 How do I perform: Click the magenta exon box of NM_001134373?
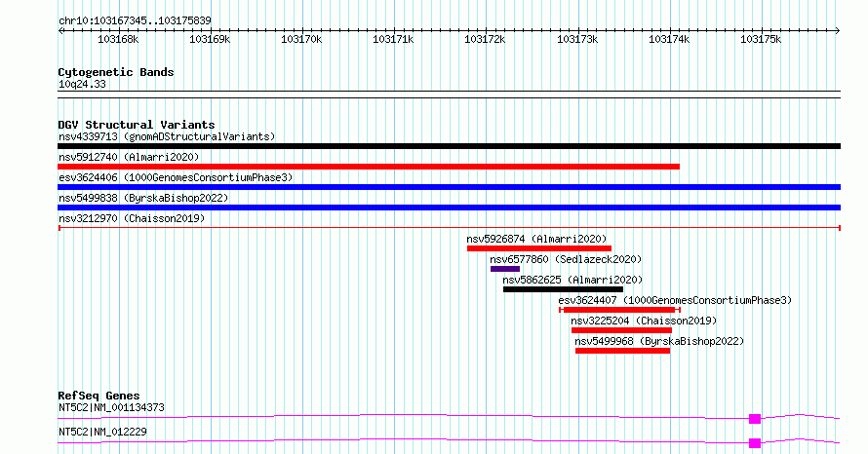click(x=755, y=419)
